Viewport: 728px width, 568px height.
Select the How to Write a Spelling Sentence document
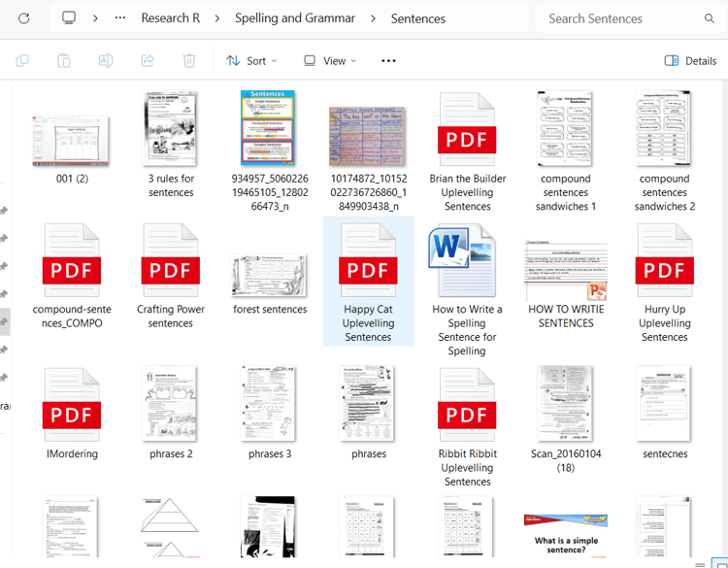coord(467,289)
